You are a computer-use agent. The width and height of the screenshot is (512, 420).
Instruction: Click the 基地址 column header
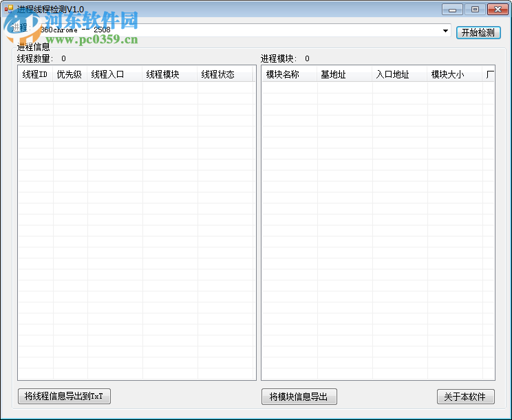coord(345,74)
